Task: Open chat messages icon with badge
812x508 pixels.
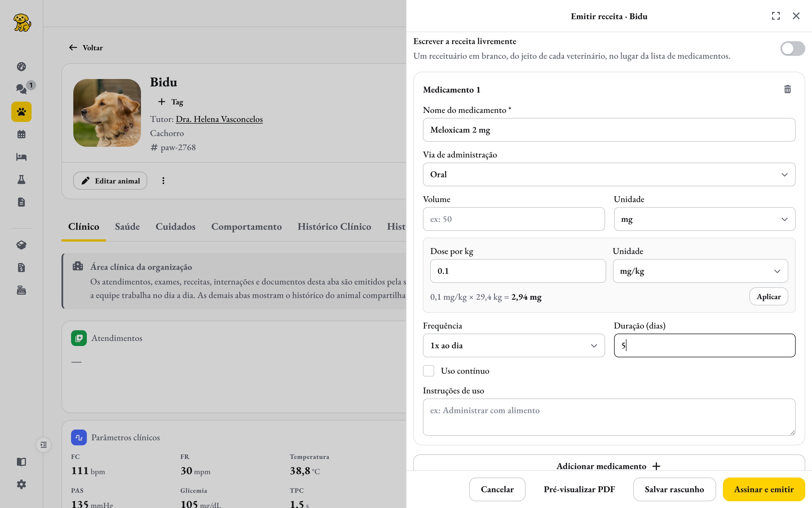Action: [x=21, y=89]
